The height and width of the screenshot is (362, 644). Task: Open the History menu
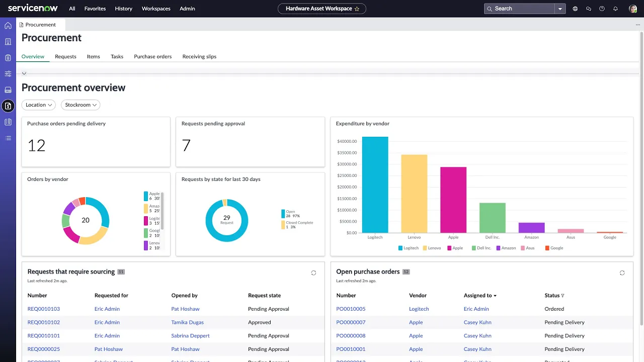124,9
